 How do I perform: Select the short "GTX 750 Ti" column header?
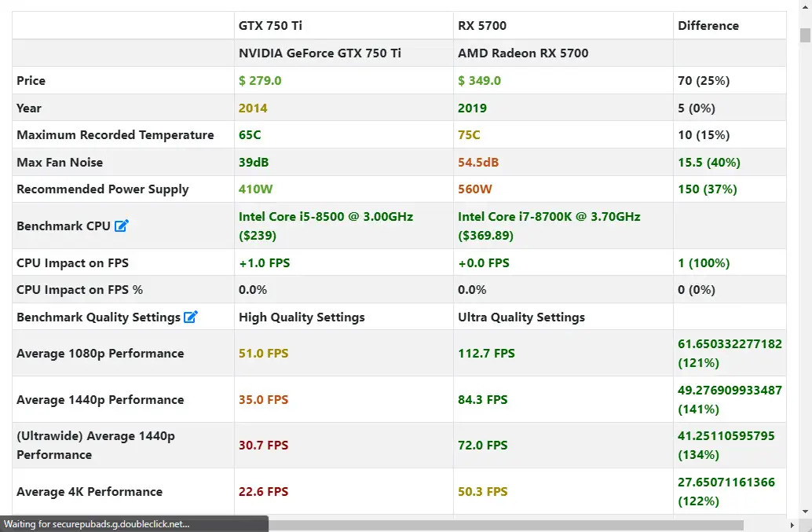click(x=270, y=25)
